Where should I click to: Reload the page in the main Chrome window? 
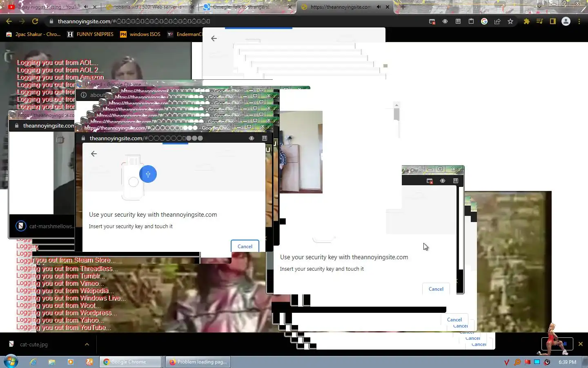point(35,21)
